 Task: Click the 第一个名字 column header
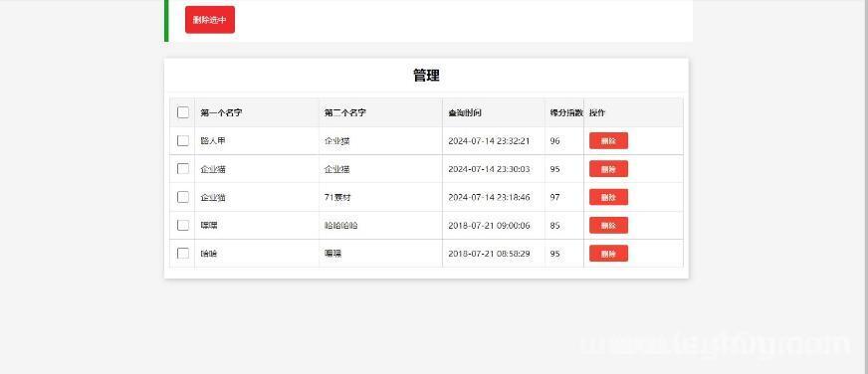[221, 112]
